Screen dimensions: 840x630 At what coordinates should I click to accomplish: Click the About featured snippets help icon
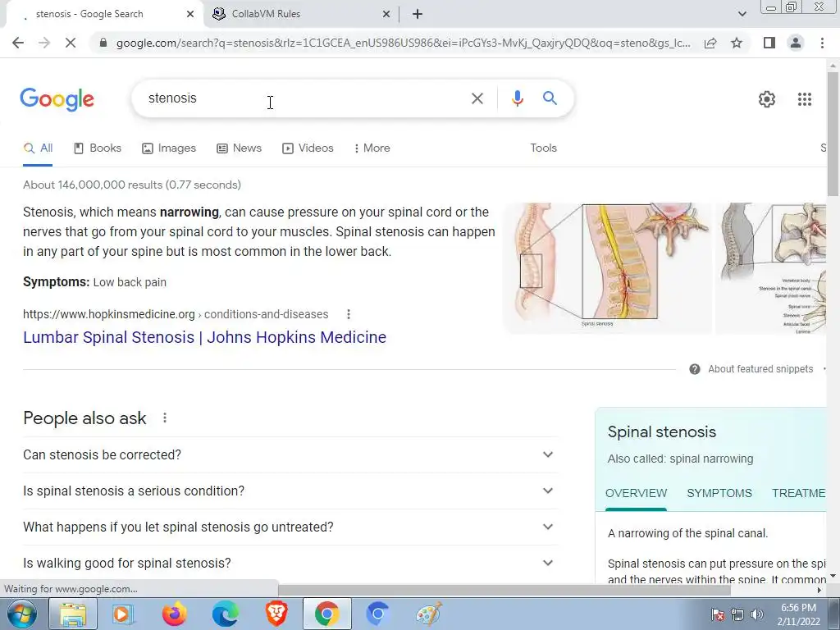click(x=695, y=369)
